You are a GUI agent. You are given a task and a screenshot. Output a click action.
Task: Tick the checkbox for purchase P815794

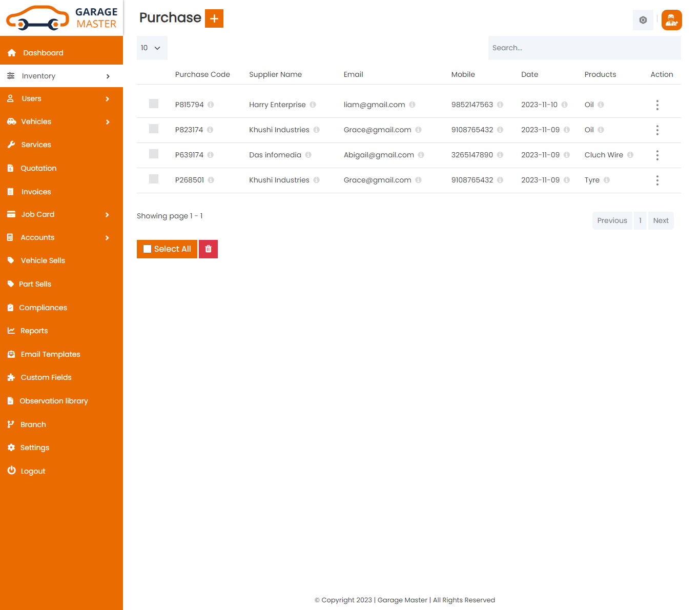click(154, 104)
